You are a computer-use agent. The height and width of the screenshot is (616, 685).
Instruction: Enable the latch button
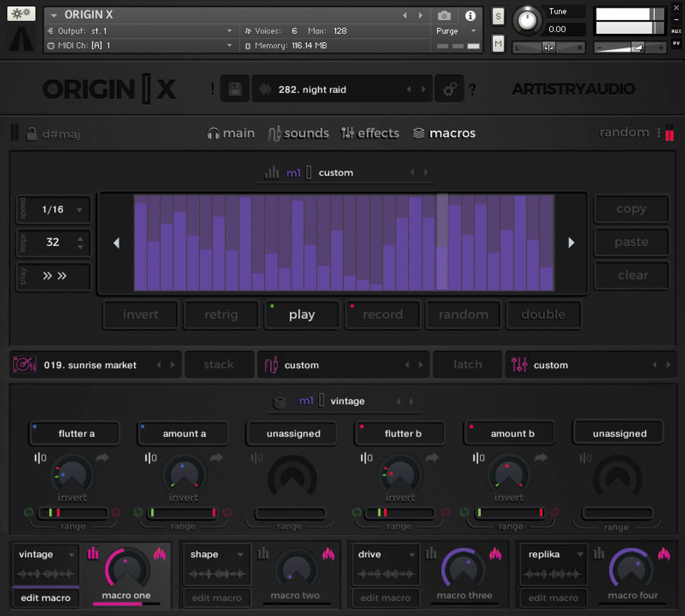[x=468, y=364]
